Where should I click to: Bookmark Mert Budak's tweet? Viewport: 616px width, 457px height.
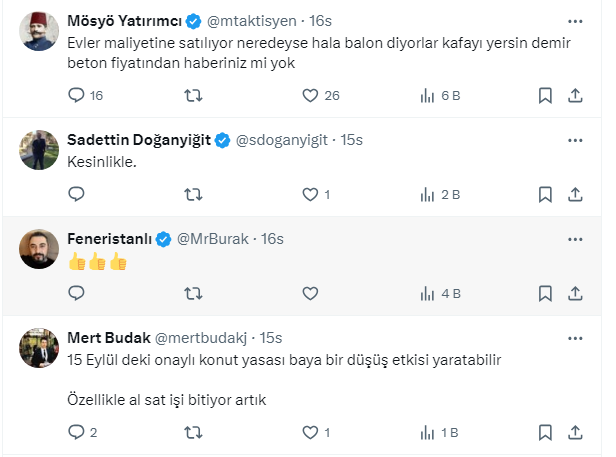(545, 432)
